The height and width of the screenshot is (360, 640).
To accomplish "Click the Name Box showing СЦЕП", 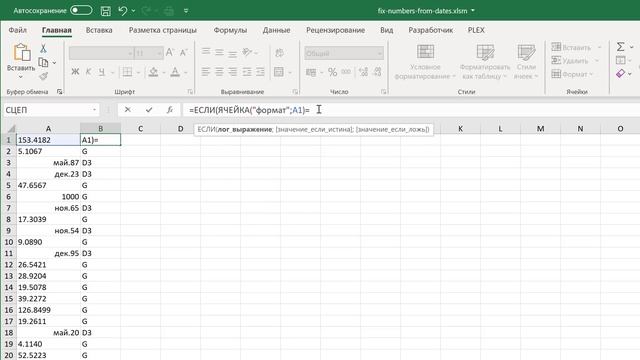I will [x=50, y=110].
